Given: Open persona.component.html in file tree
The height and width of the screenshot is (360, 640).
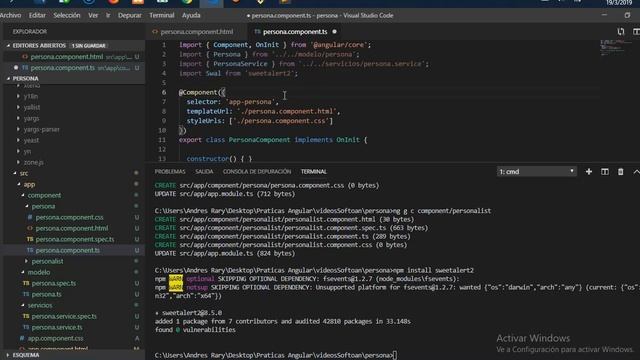Looking at the screenshot, I should click(73, 229).
